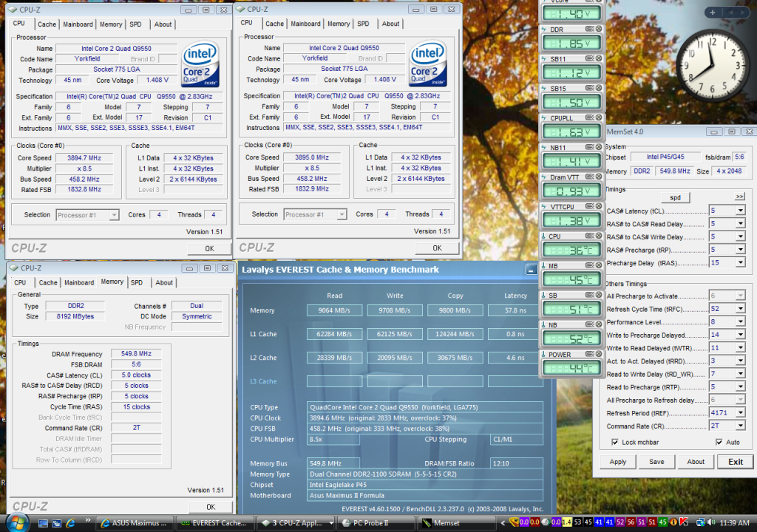Click Exit in MemSet
The height and width of the screenshot is (532, 757).
736,462
